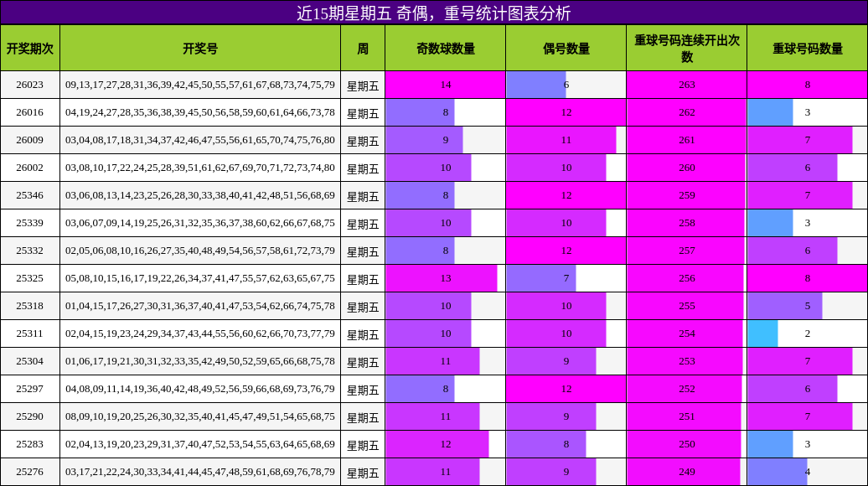Click the drawn numbers cell of period 25325
Image resolution: width=868 pixels, height=486 pixels.
click(201, 278)
